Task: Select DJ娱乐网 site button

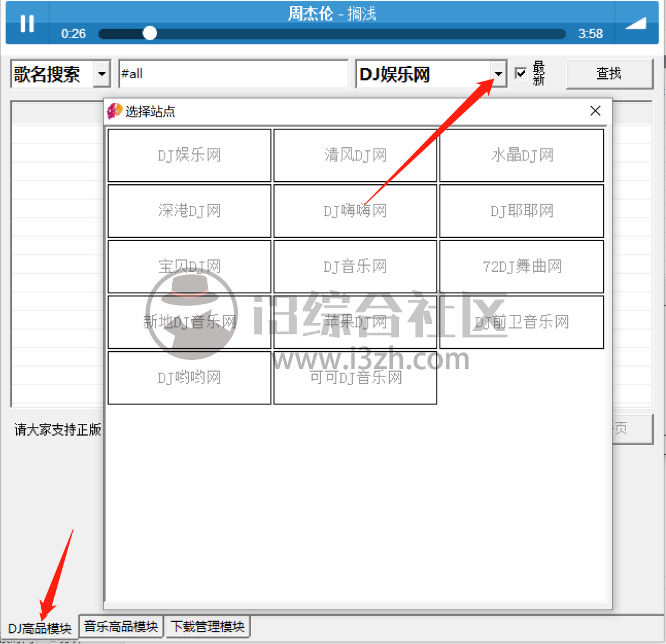Action: (x=189, y=155)
